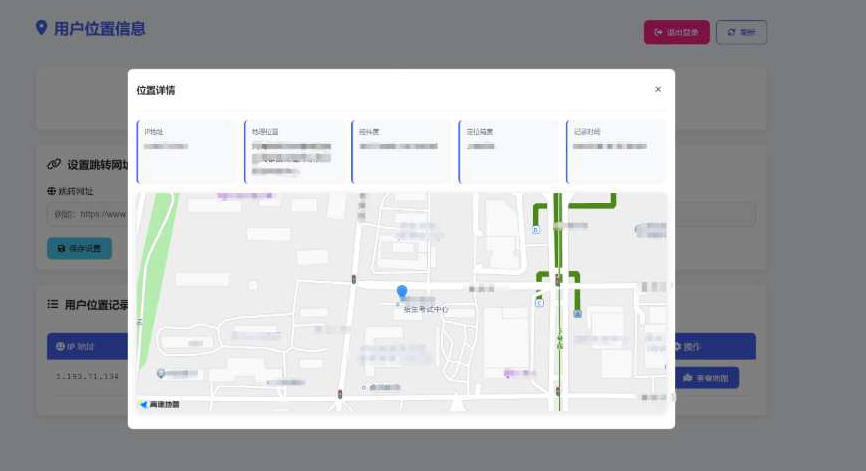The height and width of the screenshot is (471, 866).
Task: Click the 记录时间 info card
Action: click(616, 151)
